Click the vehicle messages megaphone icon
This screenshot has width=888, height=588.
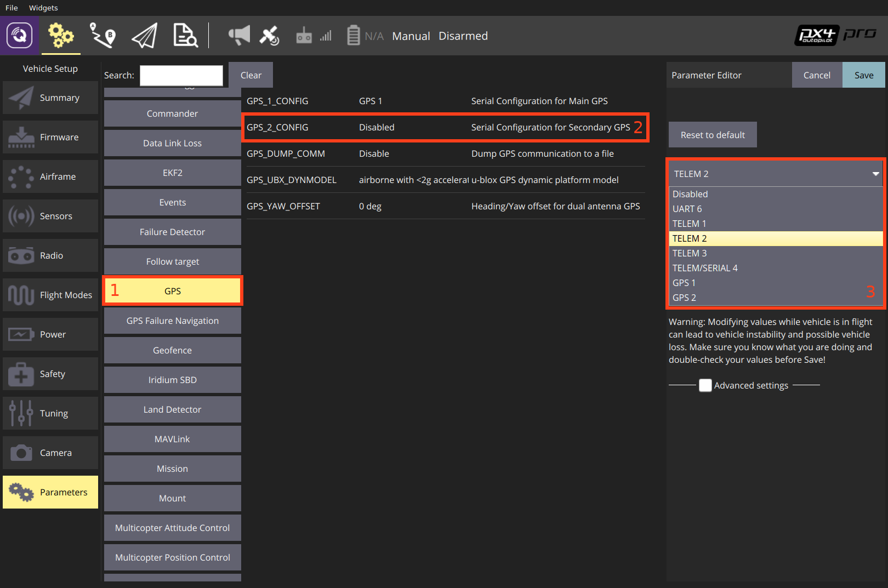239,36
